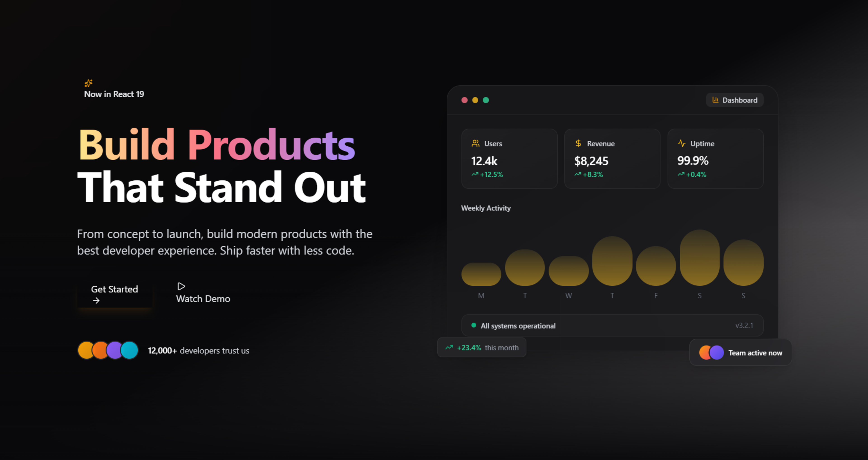Click the Revenue dollar sign icon

(x=578, y=143)
